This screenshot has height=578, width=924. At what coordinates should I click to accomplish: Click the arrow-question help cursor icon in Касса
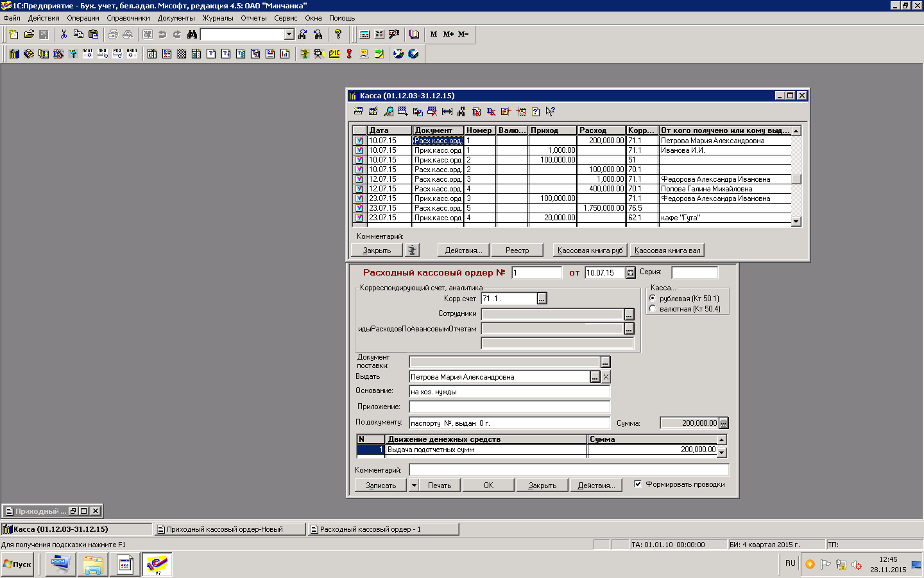point(551,112)
